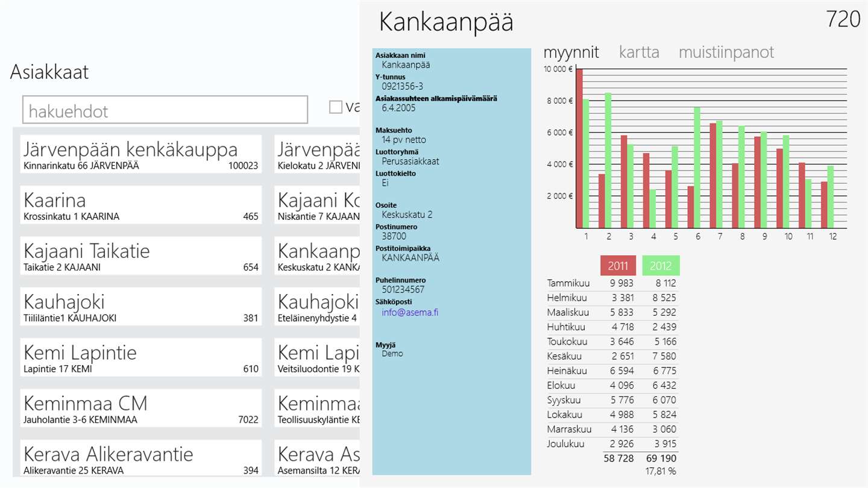Open Kerava Alikeravantie customer tile
Screen dimensions: 868x488
click(141, 459)
